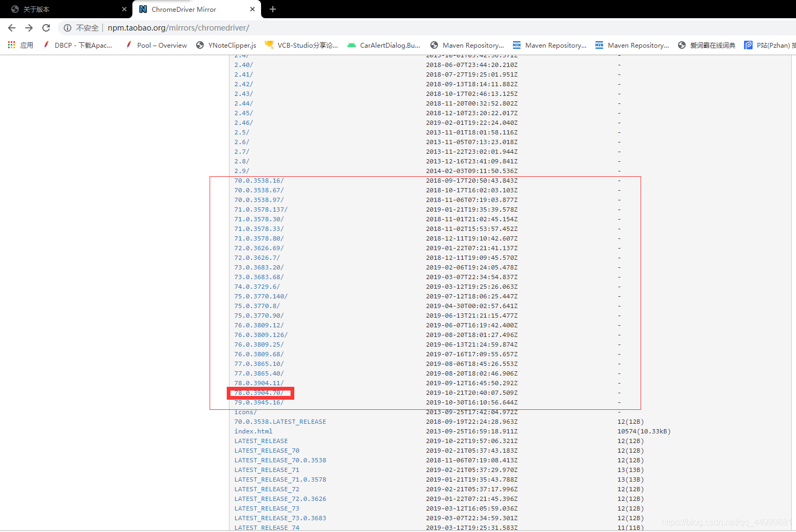Open the second Maven Repository bookmark
796x532 pixels.
[549, 45]
